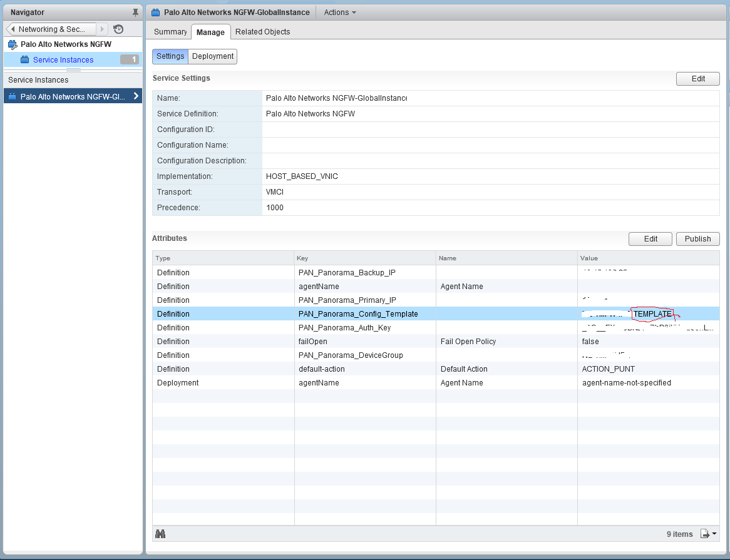Switch to the Summary tab
Viewport: 730px width, 560px height.
point(170,32)
